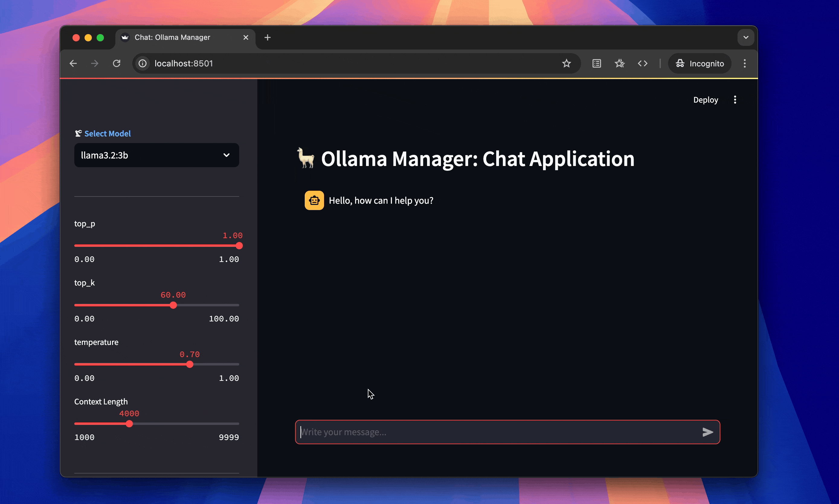The height and width of the screenshot is (504, 839).
Task: Click the robot assistant avatar icon
Action: [314, 200]
